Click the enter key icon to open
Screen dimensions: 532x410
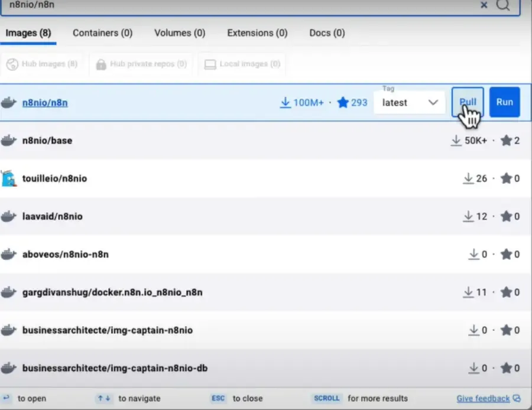click(6, 398)
